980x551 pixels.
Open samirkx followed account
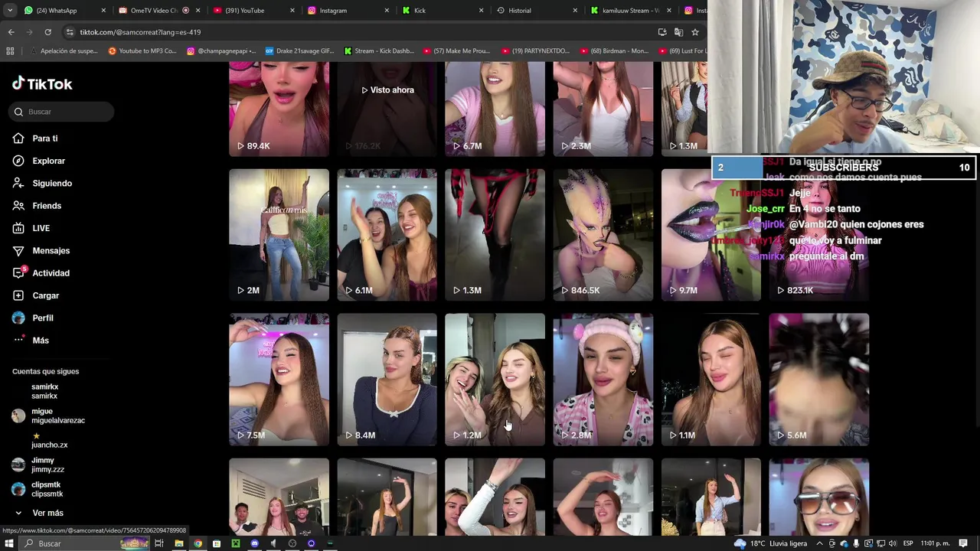(44, 391)
